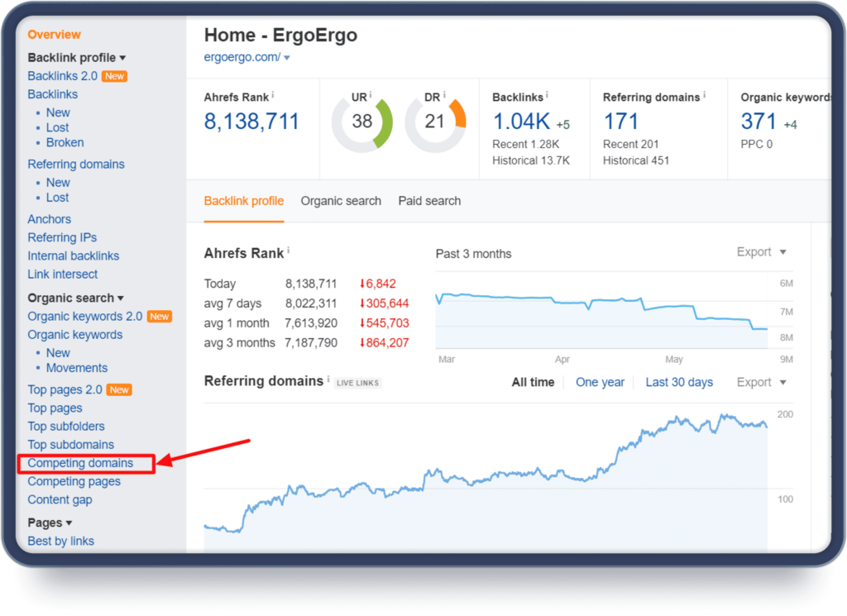Collapse the Organic search sidebar section
This screenshot has height=616, width=847.
click(x=75, y=298)
